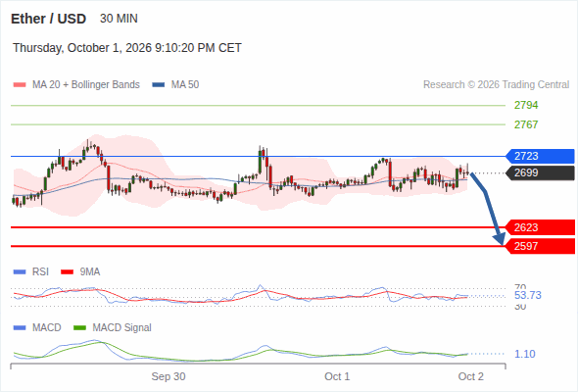The width and height of the screenshot is (578, 392).
Task: Select the 'MA 50' legend label
Action: 185,85
